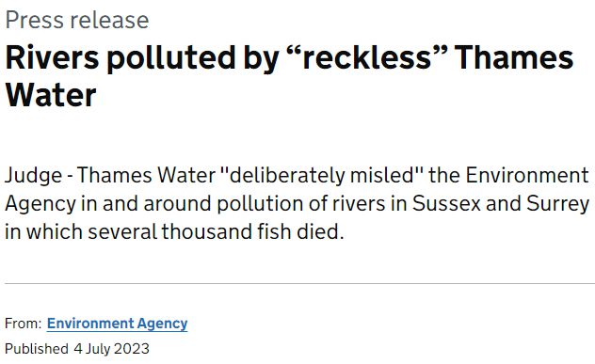Click the "From:" label
This screenshot has width=595, height=364.
(x=24, y=324)
